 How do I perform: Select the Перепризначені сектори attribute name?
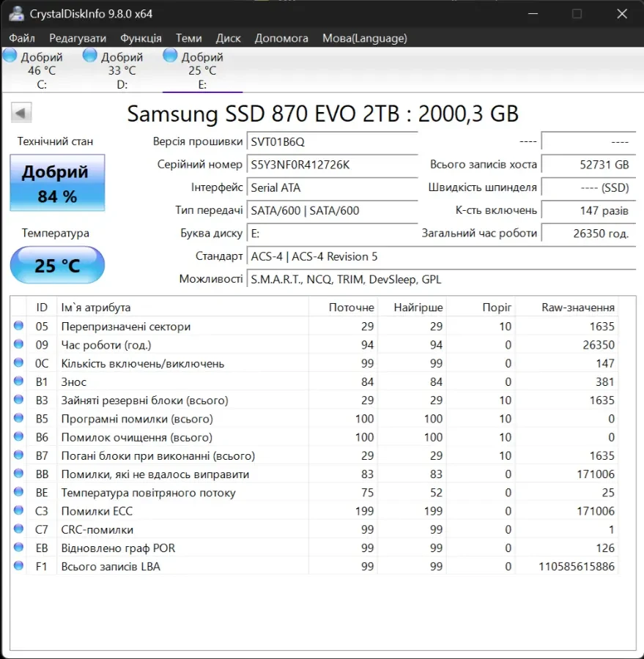point(126,327)
